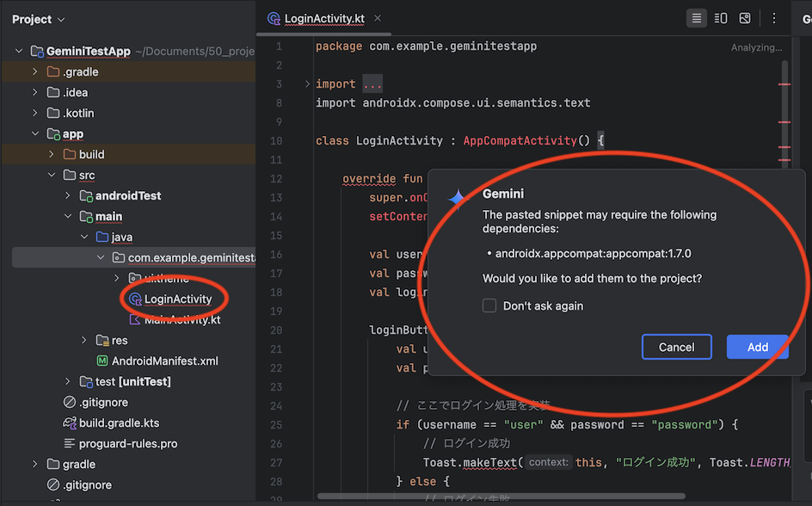Click the build folder icon
Viewport: 812px width, 506px height.
(70, 154)
